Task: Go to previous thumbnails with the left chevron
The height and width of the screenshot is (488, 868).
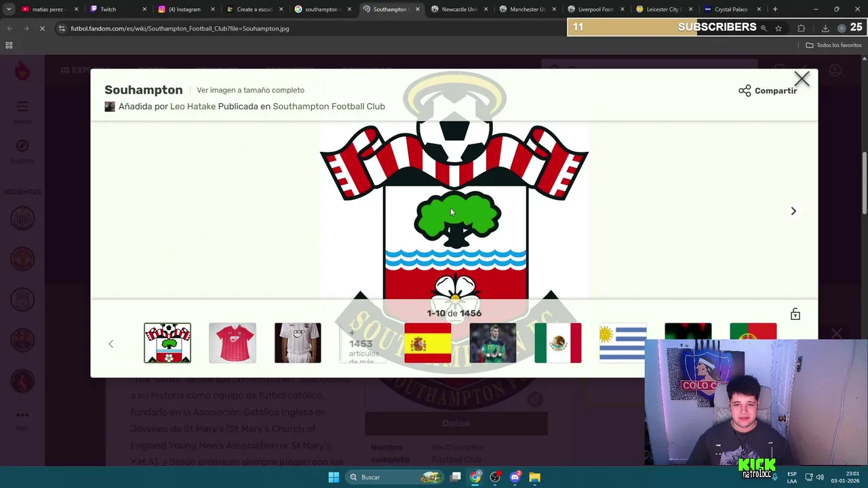Action: click(x=111, y=344)
